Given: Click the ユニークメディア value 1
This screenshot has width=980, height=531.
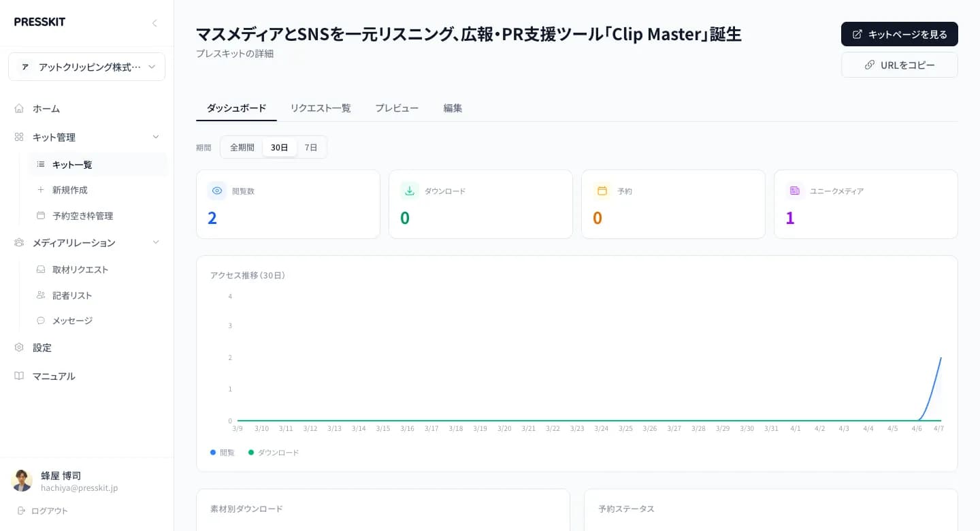Looking at the screenshot, I should [790, 218].
